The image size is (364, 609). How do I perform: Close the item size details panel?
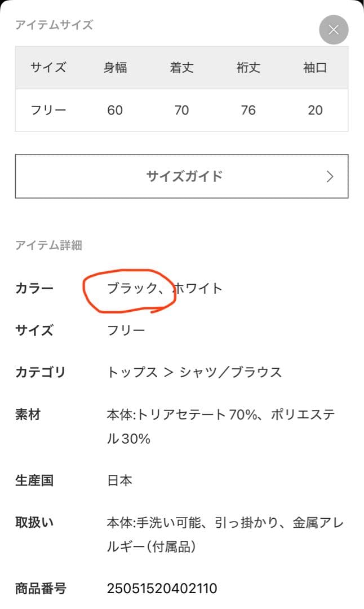tap(334, 30)
